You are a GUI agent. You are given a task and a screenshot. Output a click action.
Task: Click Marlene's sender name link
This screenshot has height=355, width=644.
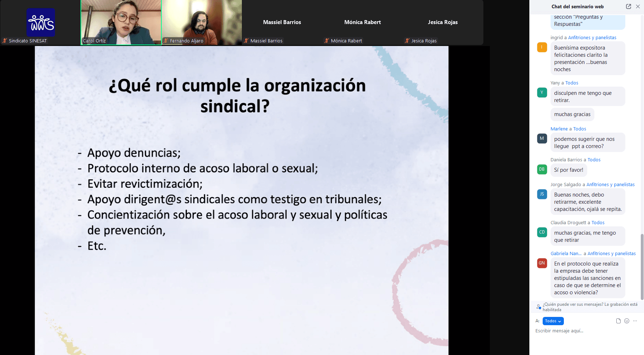(559, 129)
